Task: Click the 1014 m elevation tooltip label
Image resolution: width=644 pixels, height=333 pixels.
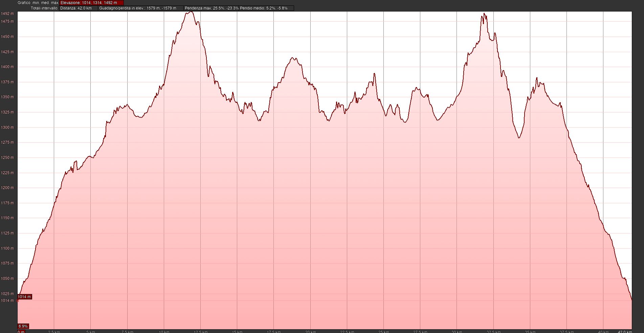Action: coord(24,297)
